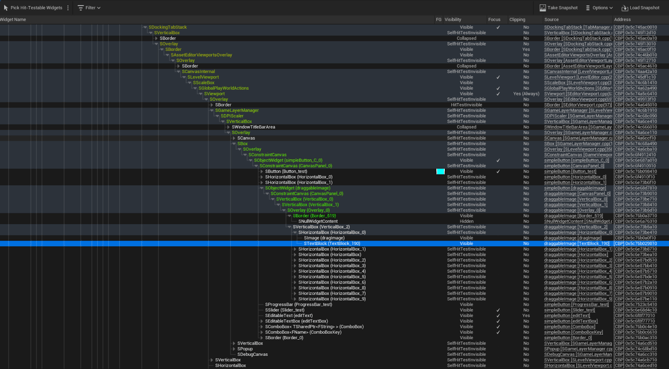Collapse SVerticalBox (VerticalBox_2) node
This screenshot has height=369, width=669.
coord(289,227)
